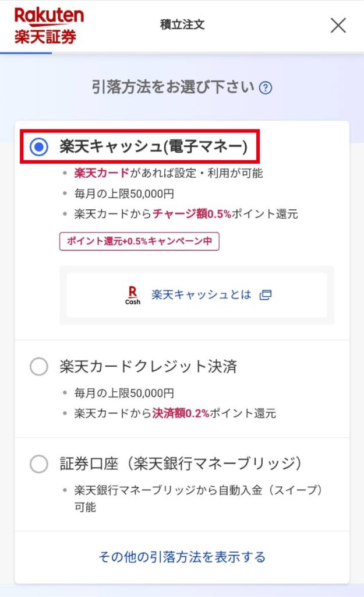
Task: Select 証券口座 radio button
Action: pos(39,464)
